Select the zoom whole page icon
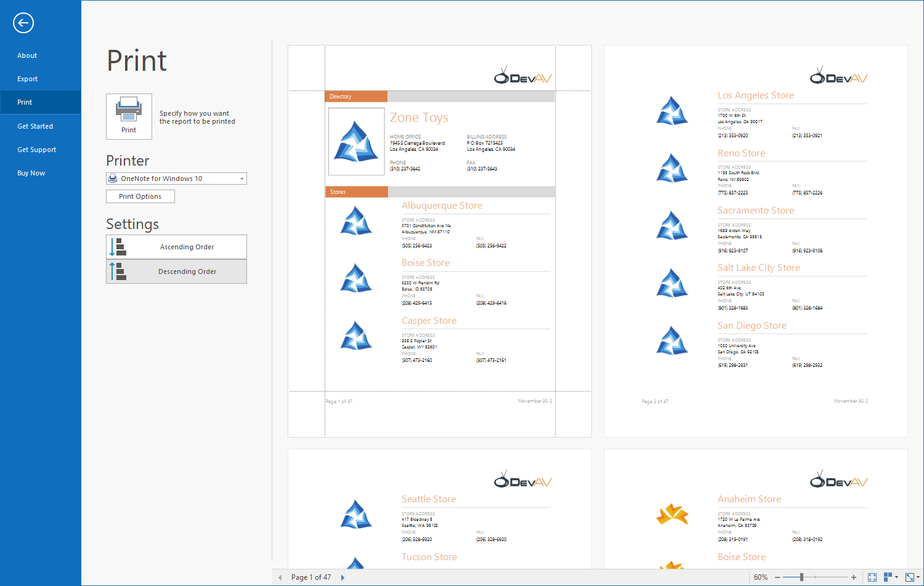Viewport: 924px width, 586px height. point(872,577)
